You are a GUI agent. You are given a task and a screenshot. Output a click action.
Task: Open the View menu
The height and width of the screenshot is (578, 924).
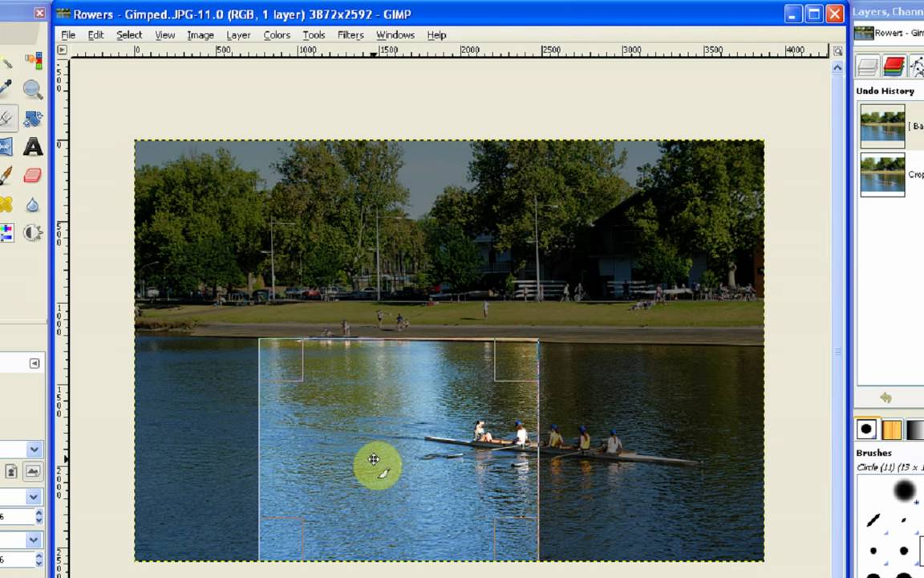pos(164,35)
